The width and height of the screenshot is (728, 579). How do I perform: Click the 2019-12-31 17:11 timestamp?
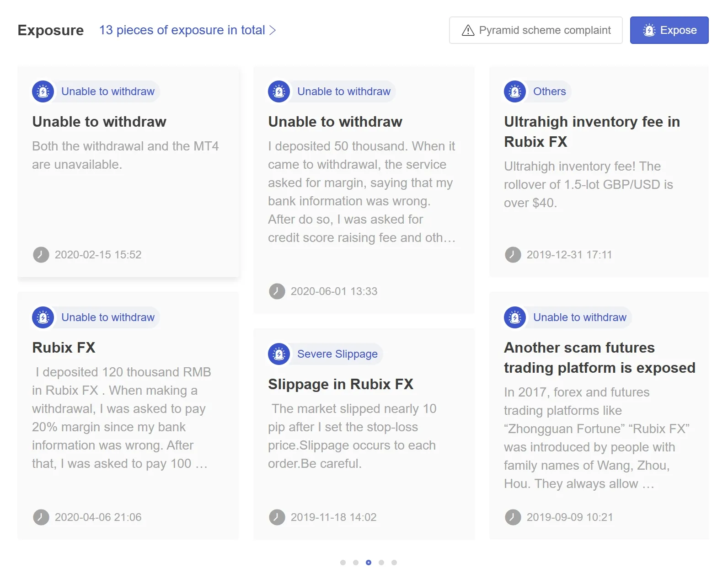point(569,255)
